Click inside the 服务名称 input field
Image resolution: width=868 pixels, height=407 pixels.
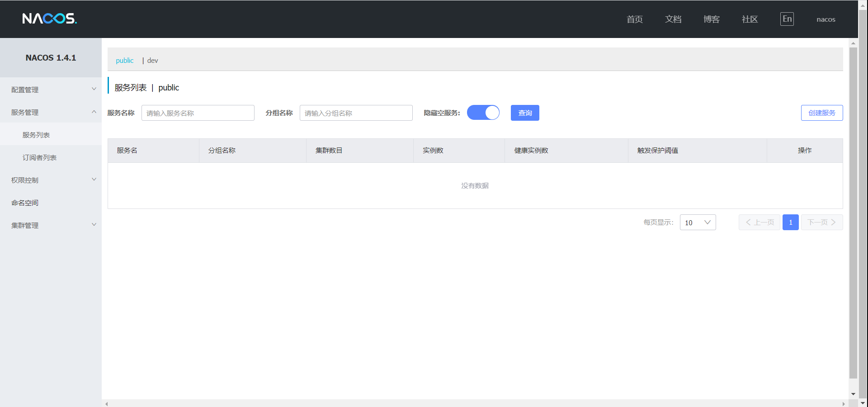point(198,113)
